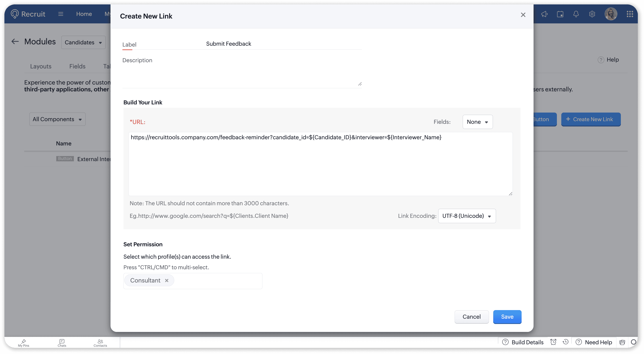Open the calendar icon in header
The height and width of the screenshot is (354, 644).
click(x=560, y=14)
